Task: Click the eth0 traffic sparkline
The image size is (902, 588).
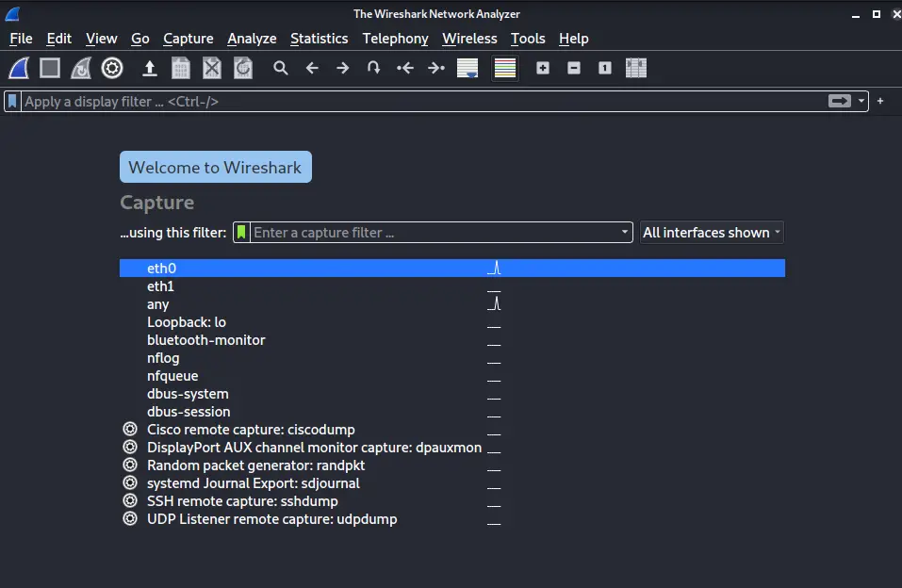Action: click(494, 269)
